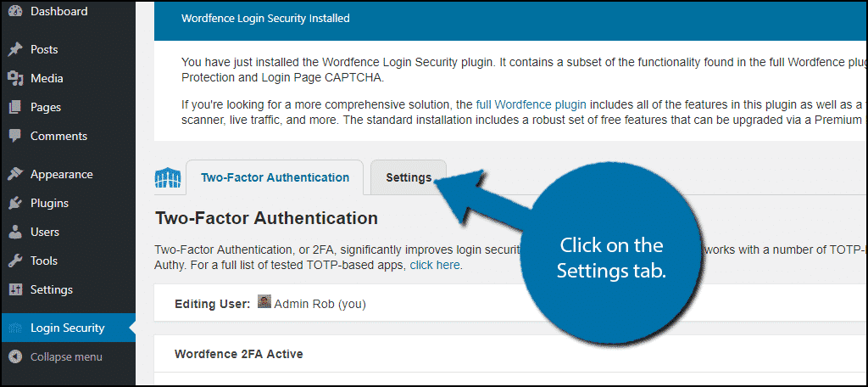Viewport: 868px width, 387px height.
Task: Open the full Wordfence plugin link
Action: pos(531,104)
